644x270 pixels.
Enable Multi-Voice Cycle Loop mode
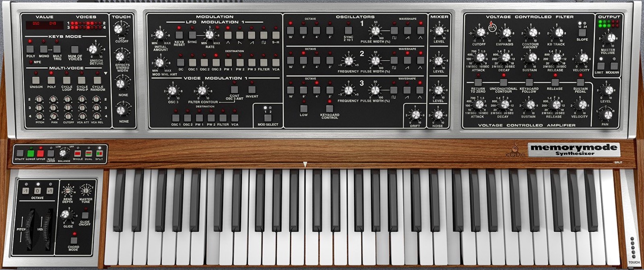point(66,80)
